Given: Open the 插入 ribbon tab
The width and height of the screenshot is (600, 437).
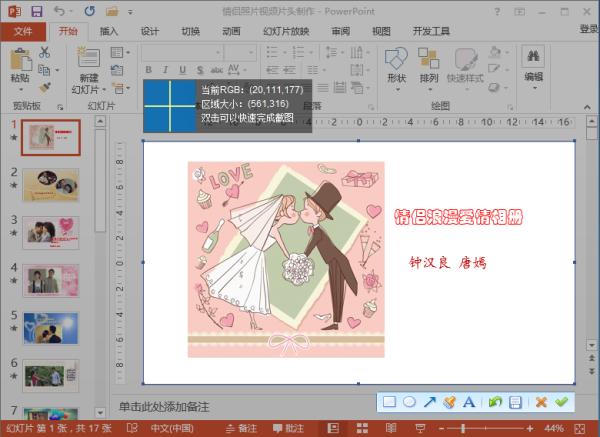Looking at the screenshot, I should coord(109,31).
